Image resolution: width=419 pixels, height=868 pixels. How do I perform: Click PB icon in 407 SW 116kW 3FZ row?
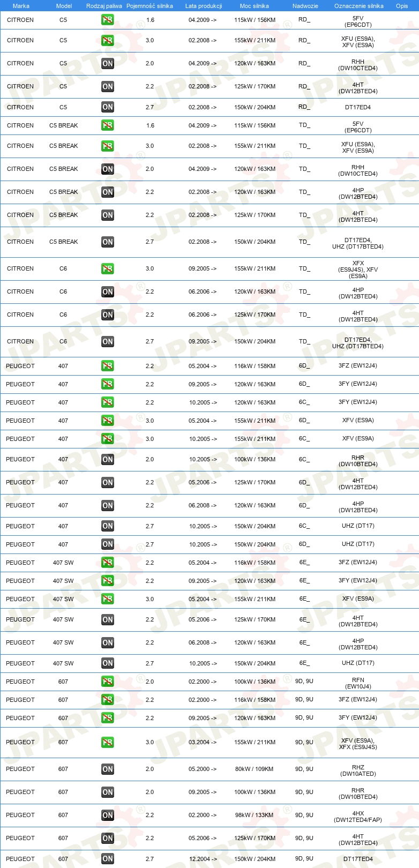pyautogui.click(x=107, y=563)
